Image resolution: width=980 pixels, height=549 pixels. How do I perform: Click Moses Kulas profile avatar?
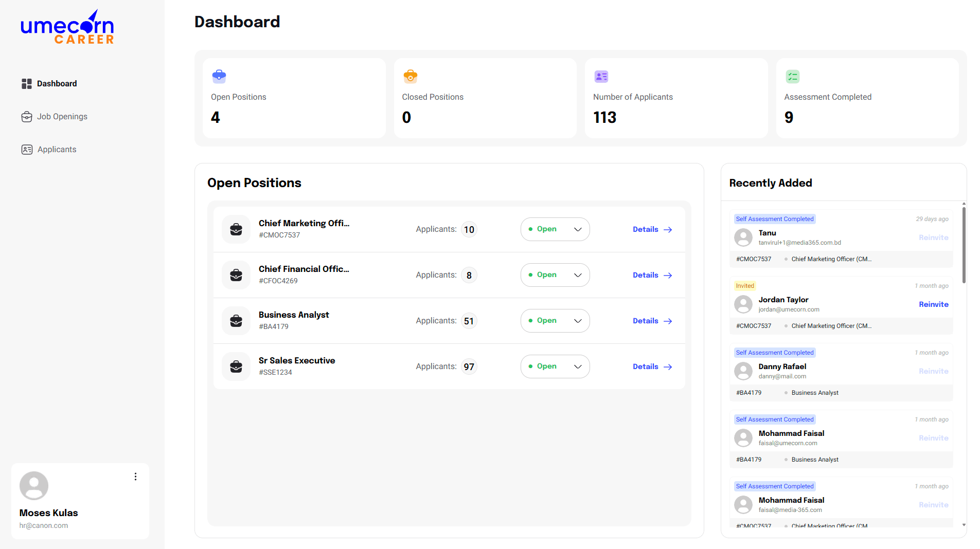34,486
